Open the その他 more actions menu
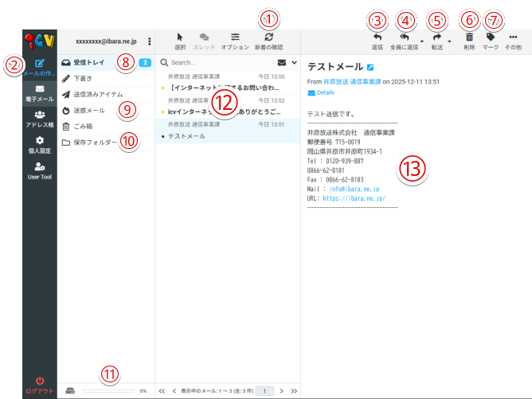The height and width of the screenshot is (399, 532). click(513, 37)
